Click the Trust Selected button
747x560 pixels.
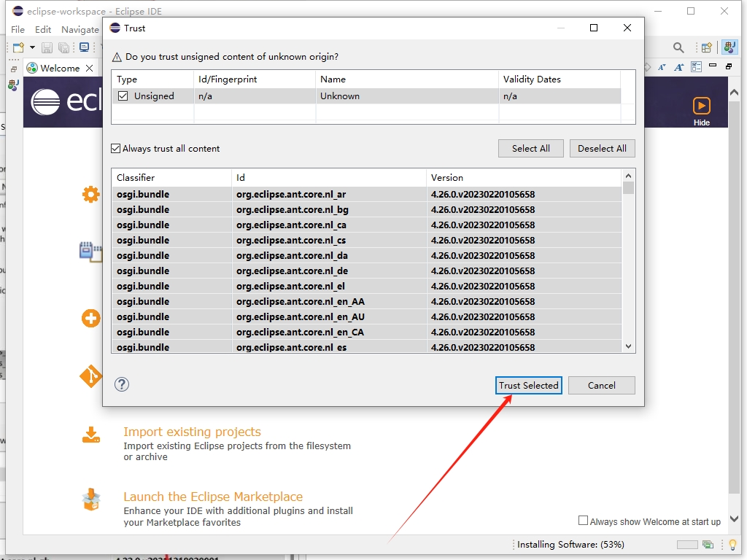(528, 385)
